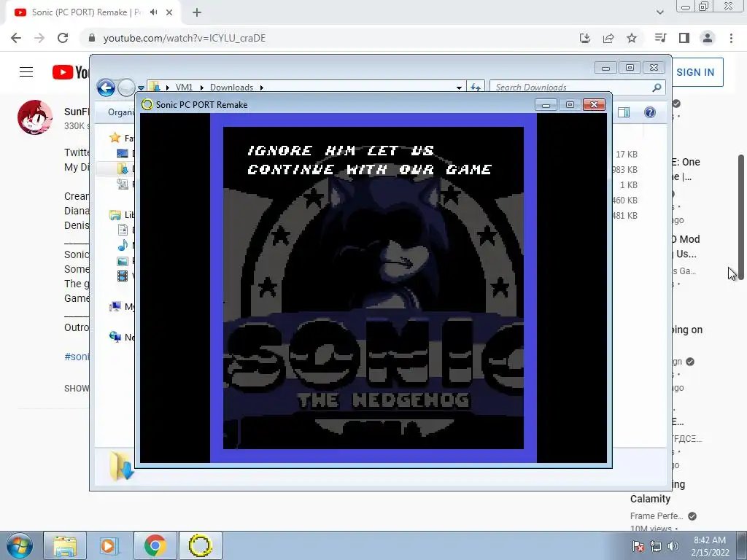747x560 pixels.
Task: Mute the tab audio speaker icon
Action: [153, 12]
